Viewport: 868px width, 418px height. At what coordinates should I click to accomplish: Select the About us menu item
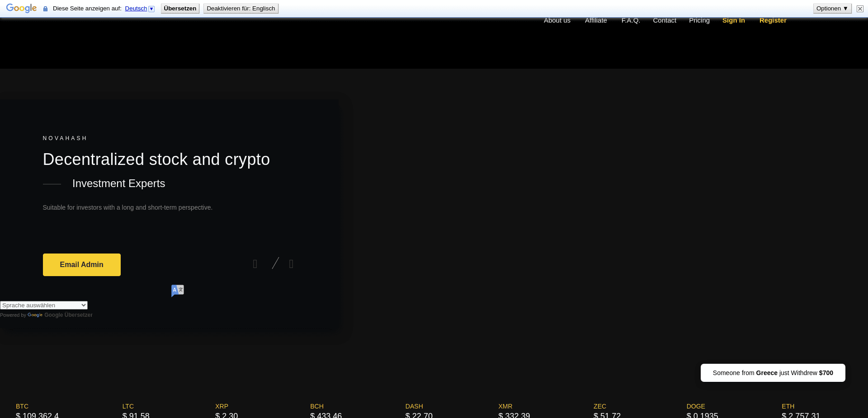557,20
